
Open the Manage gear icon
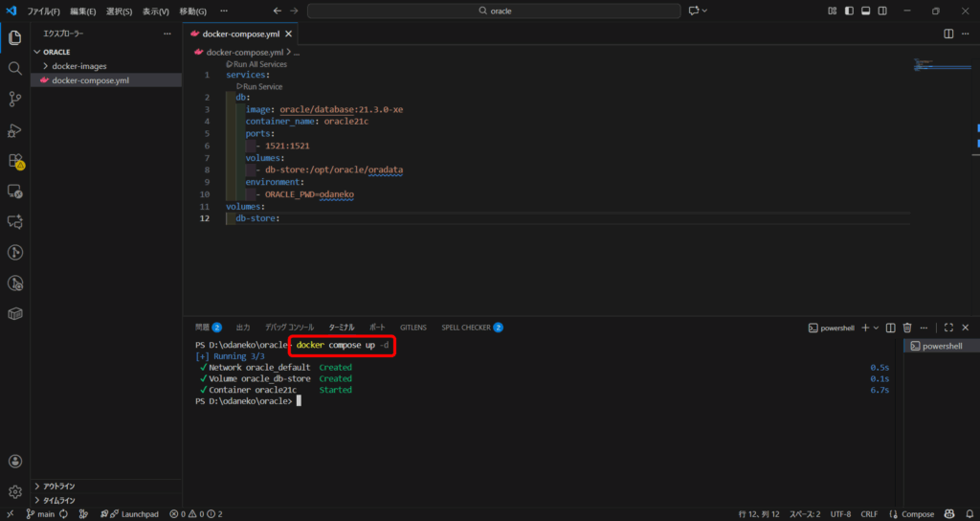pos(15,491)
